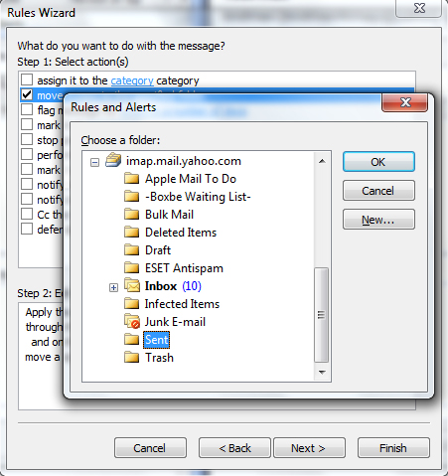Select the Bulk Mail folder
The image size is (448, 476).
click(169, 215)
